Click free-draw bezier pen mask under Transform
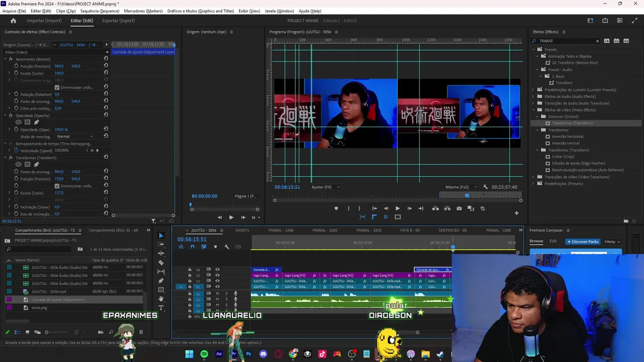Image resolution: width=644 pixels, height=362 pixels. pos(36,164)
